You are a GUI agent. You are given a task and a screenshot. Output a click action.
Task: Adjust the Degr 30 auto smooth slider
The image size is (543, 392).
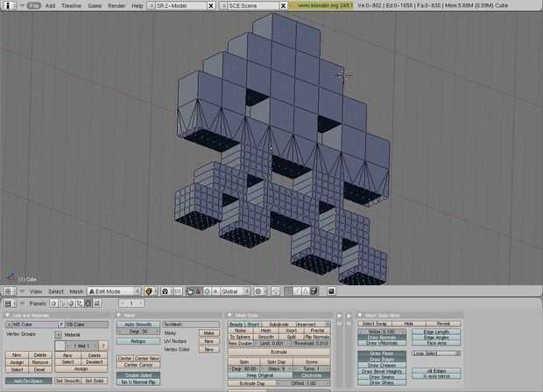click(x=138, y=332)
